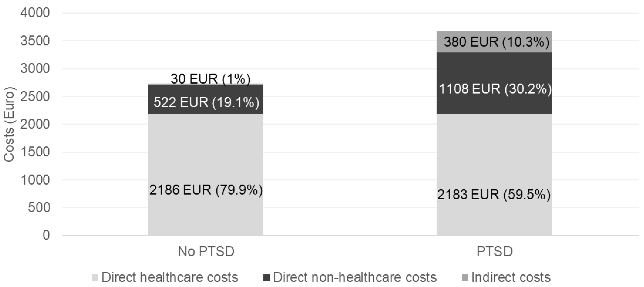Select the 0 tick label on the axis
Screen dimensions: 644x287
(46, 235)
